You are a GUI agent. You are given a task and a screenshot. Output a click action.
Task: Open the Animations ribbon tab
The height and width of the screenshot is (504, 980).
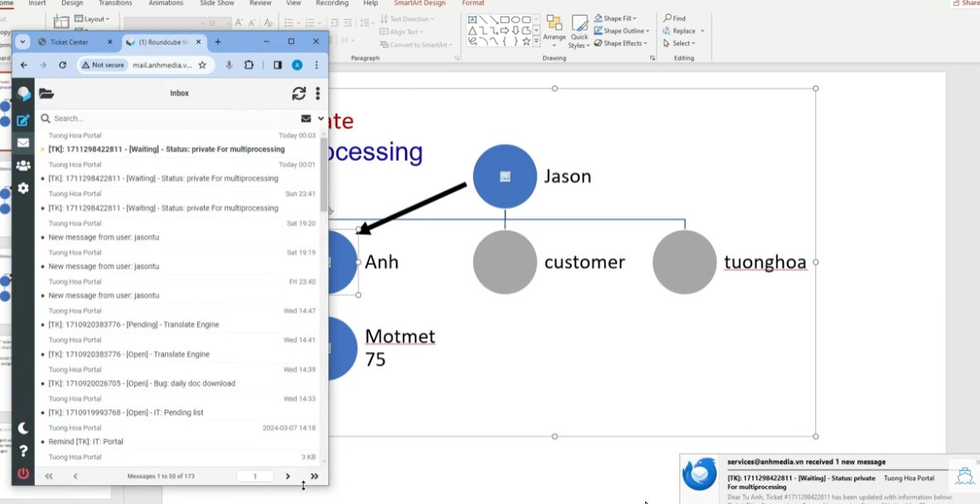pos(165,3)
